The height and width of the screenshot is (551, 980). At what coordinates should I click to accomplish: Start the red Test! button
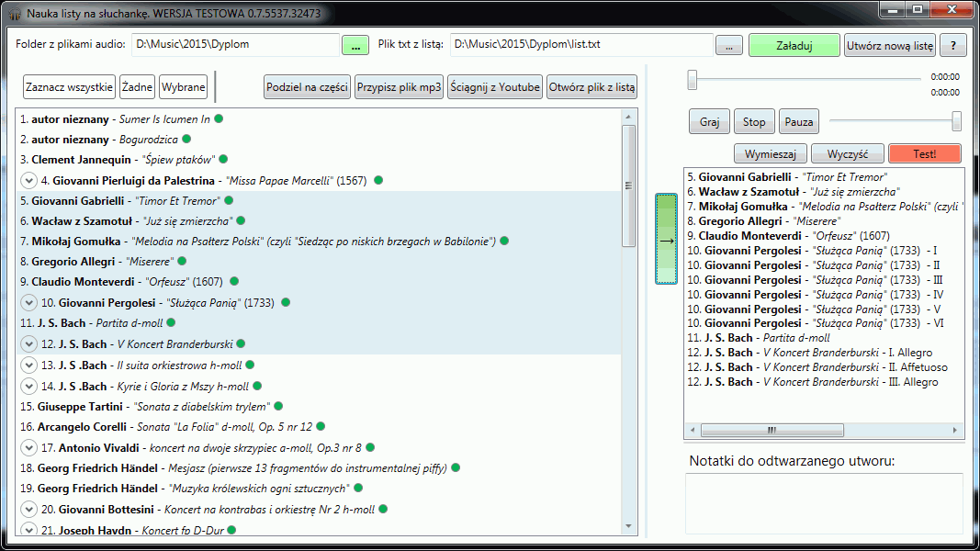pyautogui.click(x=924, y=153)
